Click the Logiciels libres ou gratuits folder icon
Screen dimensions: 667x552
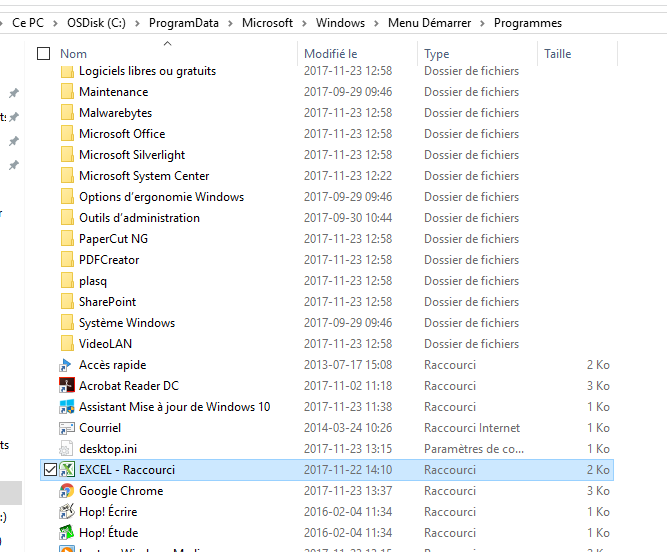67,71
